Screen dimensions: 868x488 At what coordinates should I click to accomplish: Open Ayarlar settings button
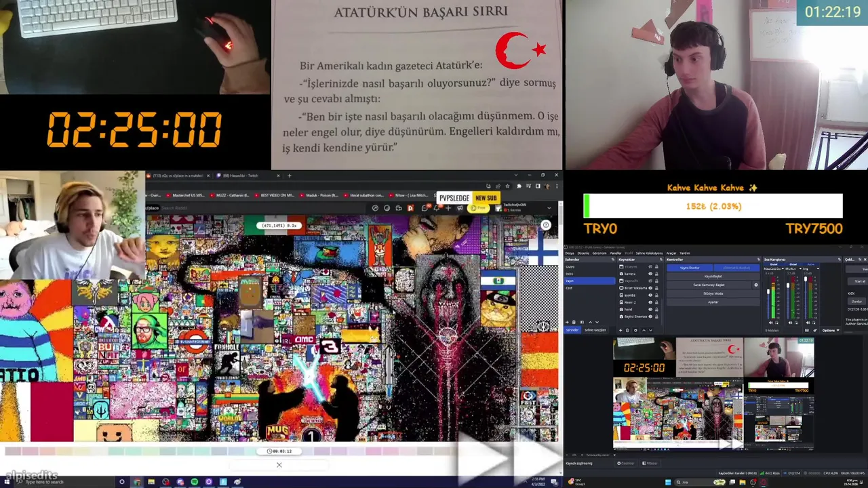pyautogui.click(x=713, y=302)
